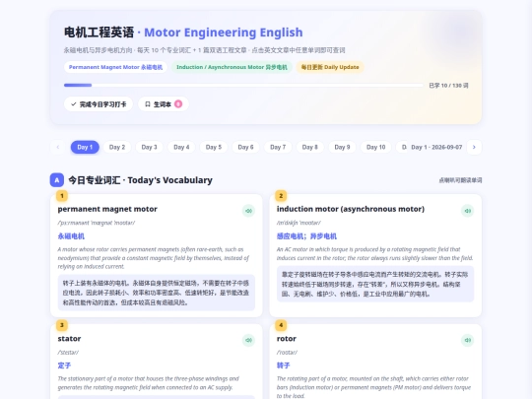
Task: Click the 'induction motor (asynchronous motor)' heading
Action: [351, 209]
